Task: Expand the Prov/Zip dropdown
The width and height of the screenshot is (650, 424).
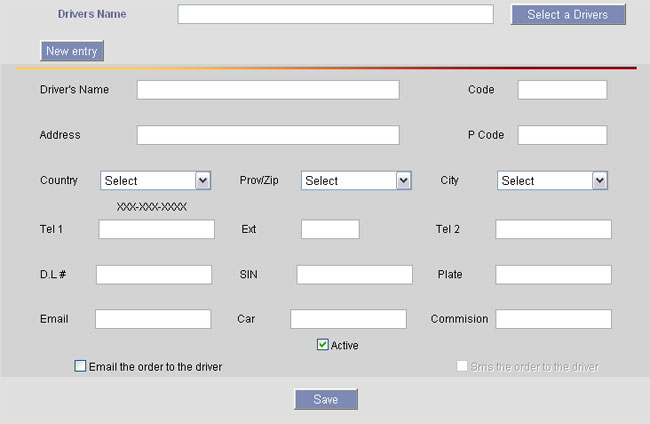Action: [356, 181]
